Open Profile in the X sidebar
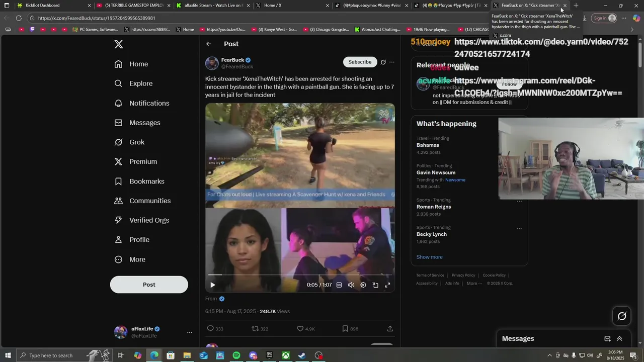Image resolution: width=644 pixels, height=362 pixels. point(132,240)
